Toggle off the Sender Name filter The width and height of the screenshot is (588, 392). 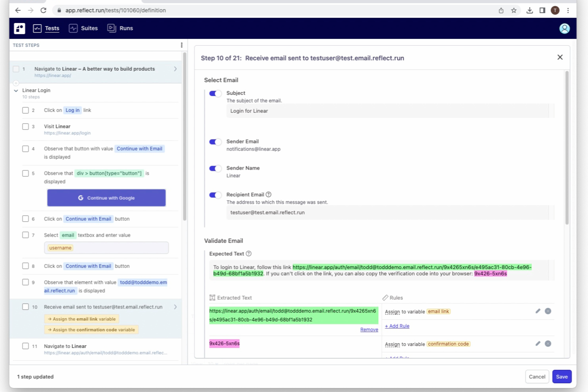(x=215, y=168)
